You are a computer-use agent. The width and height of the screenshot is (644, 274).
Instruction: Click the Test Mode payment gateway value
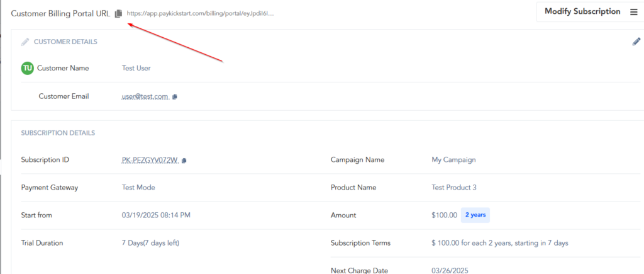click(138, 188)
